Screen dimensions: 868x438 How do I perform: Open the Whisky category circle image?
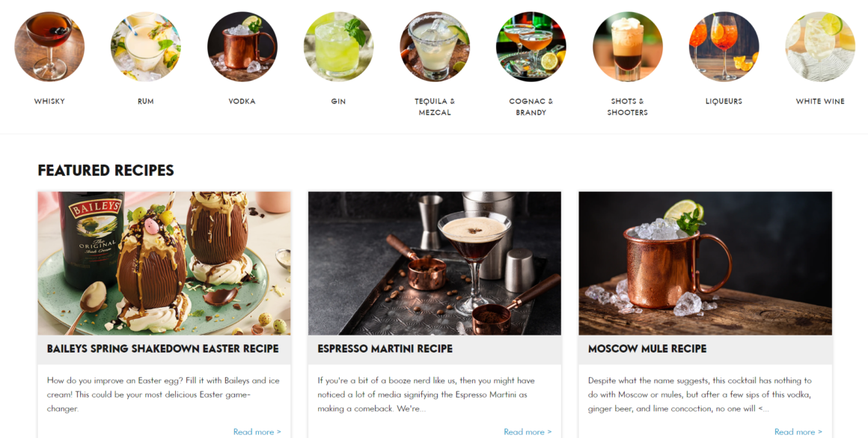click(49, 46)
